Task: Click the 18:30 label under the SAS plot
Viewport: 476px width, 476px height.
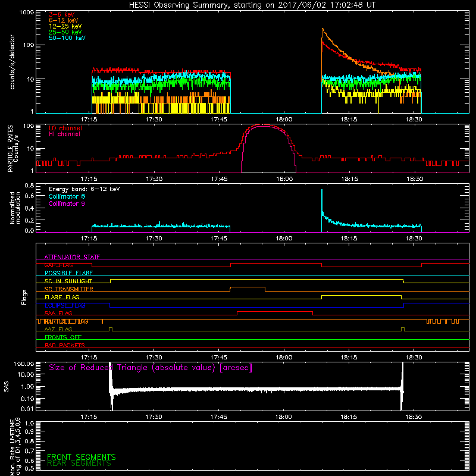Action: (x=414, y=417)
